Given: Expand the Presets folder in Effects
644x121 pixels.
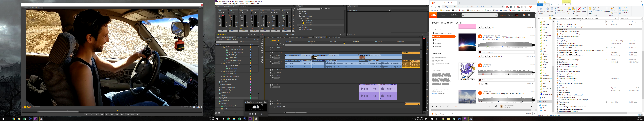Looking at the screenshot, I should [298, 12].
